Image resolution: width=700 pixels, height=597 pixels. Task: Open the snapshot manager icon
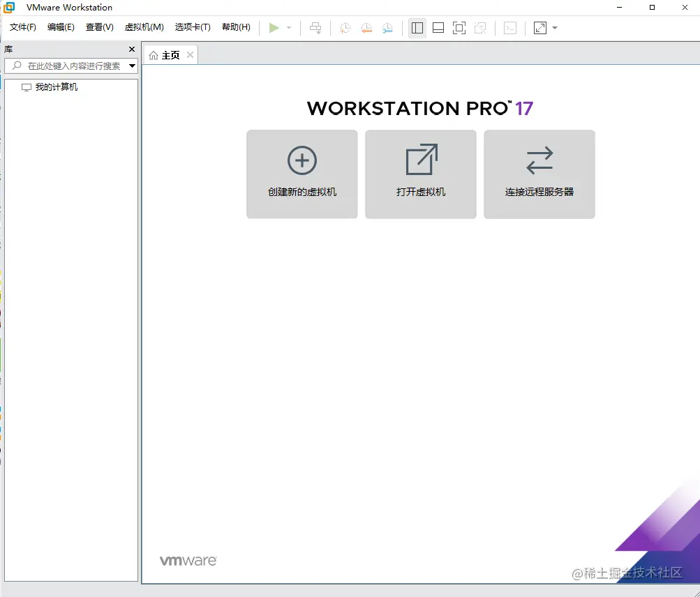[x=387, y=28]
